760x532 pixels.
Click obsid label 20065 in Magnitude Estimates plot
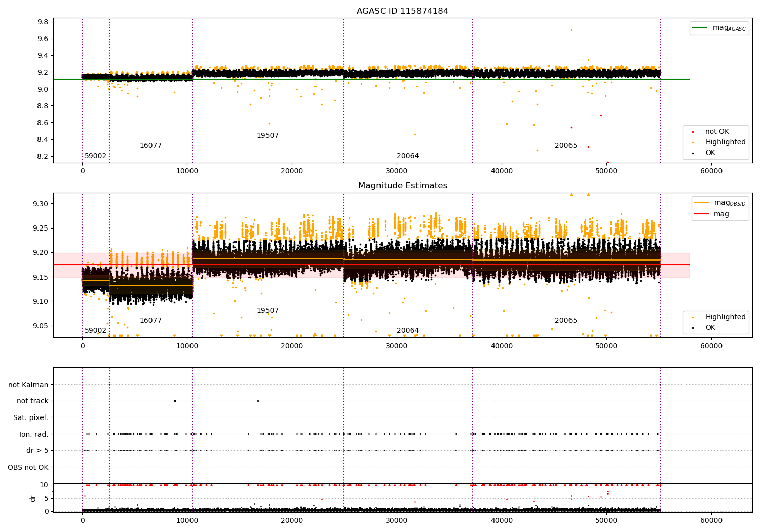click(566, 321)
